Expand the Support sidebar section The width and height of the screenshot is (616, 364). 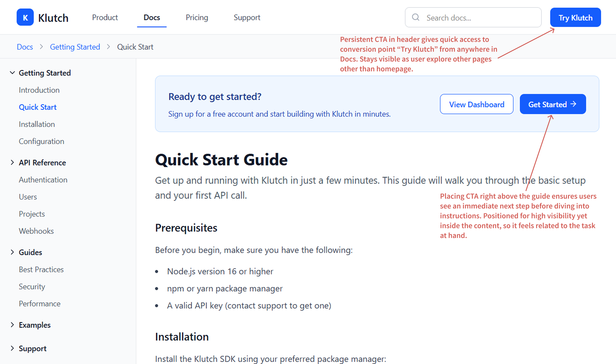[12, 348]
